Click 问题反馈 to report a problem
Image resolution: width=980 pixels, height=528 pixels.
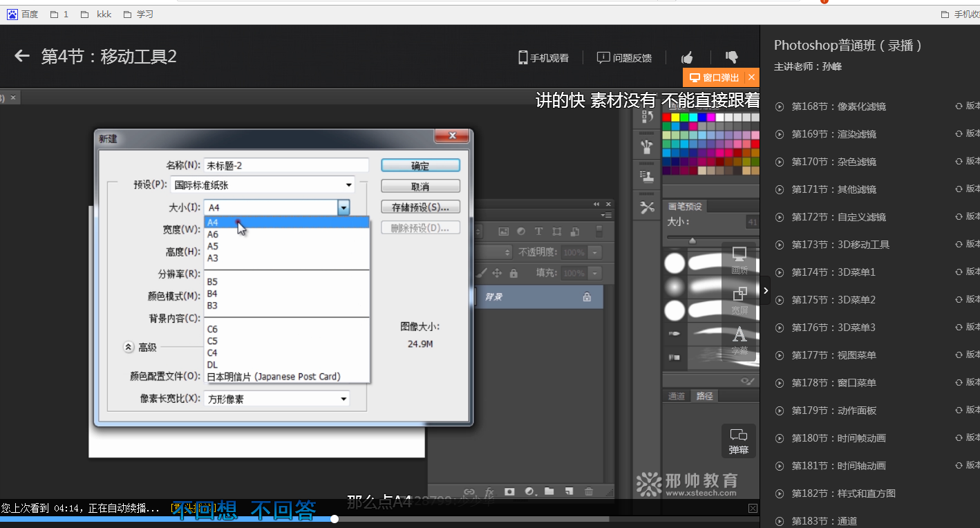click(x=625, y=58)
